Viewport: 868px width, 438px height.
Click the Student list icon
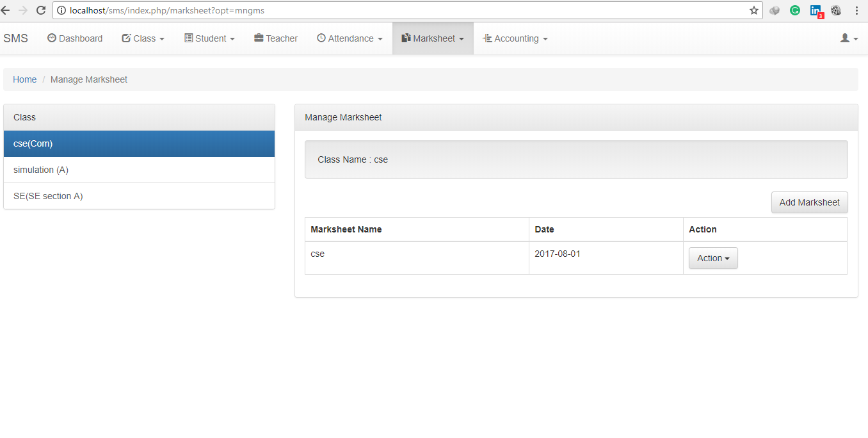coord(189,38)
